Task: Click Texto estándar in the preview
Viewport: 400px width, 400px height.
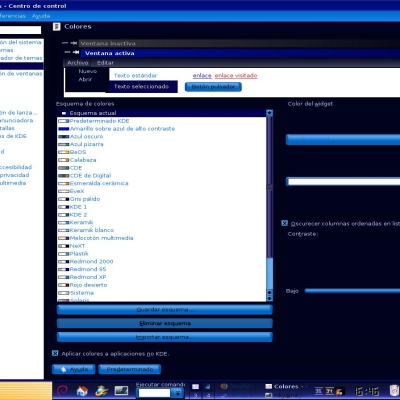Action: pyautogui.click(x=135, y=76)
